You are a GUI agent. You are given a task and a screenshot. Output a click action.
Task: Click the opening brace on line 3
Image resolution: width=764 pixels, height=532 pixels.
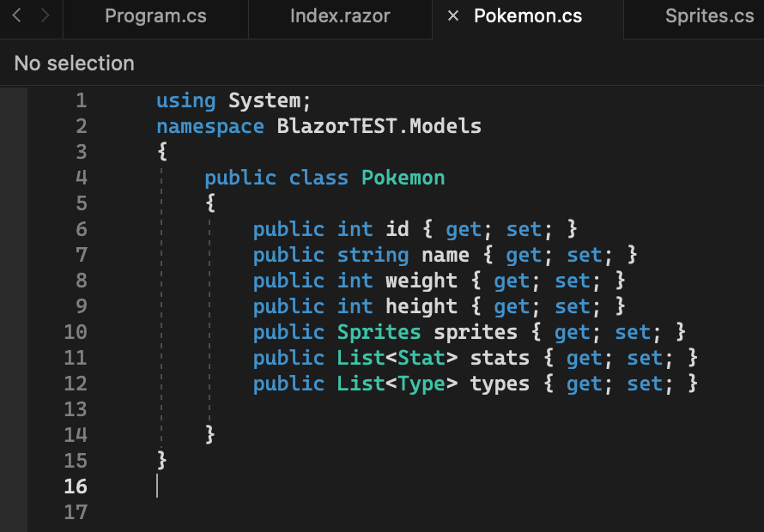[x=162, y=153]
